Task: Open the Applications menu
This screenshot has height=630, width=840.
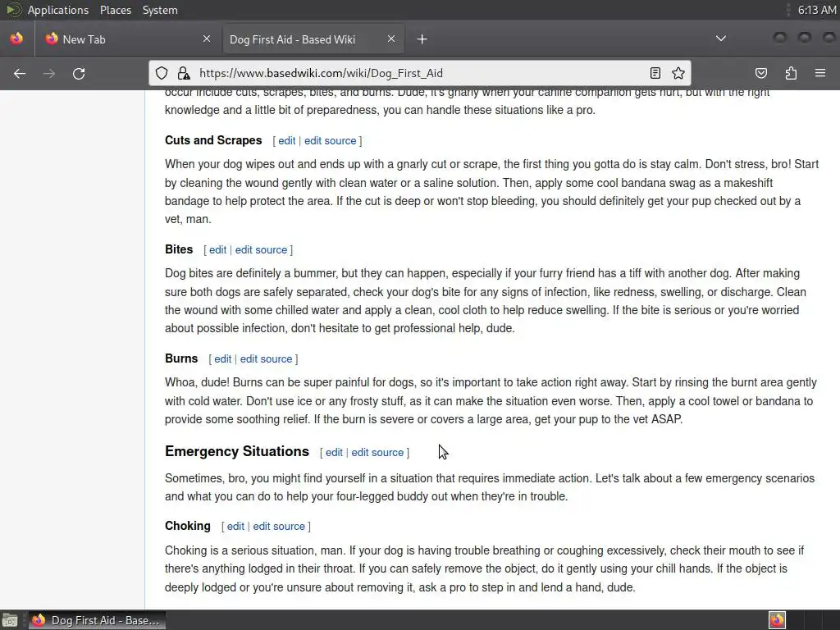Action: pos(58,10)
